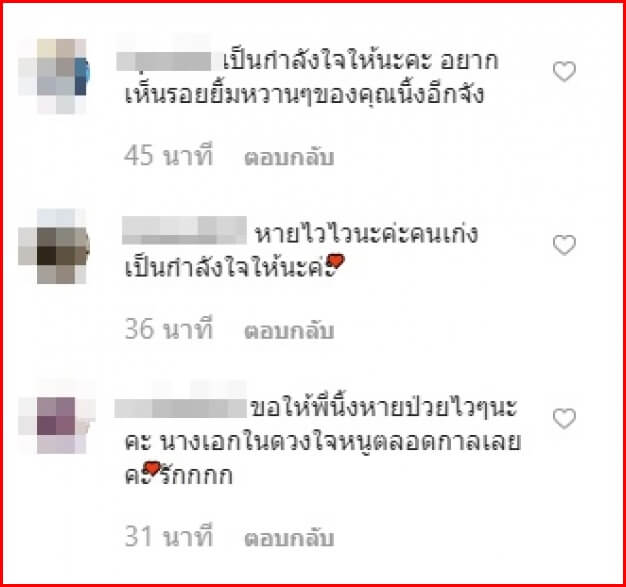Image resolution: width=626 pixels, height=587 pixels.
Task: Click the red heart emoji before รักกกก
Action: coord(152,468)
